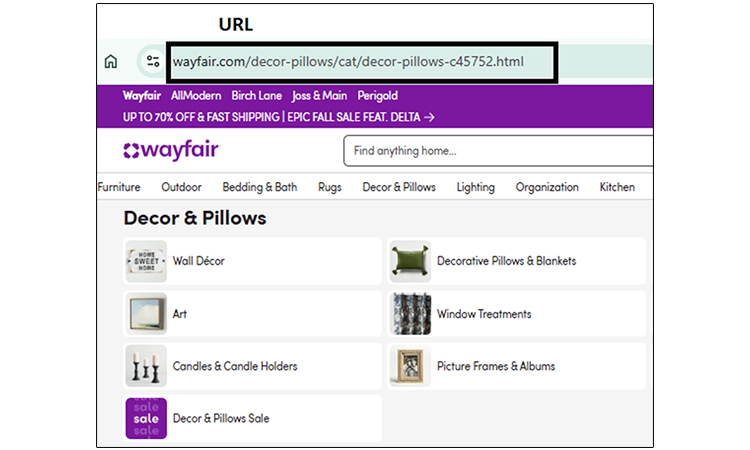Screen dimensions: 750x450
Task: Open the Lighting menu
Action: [475, 187]
